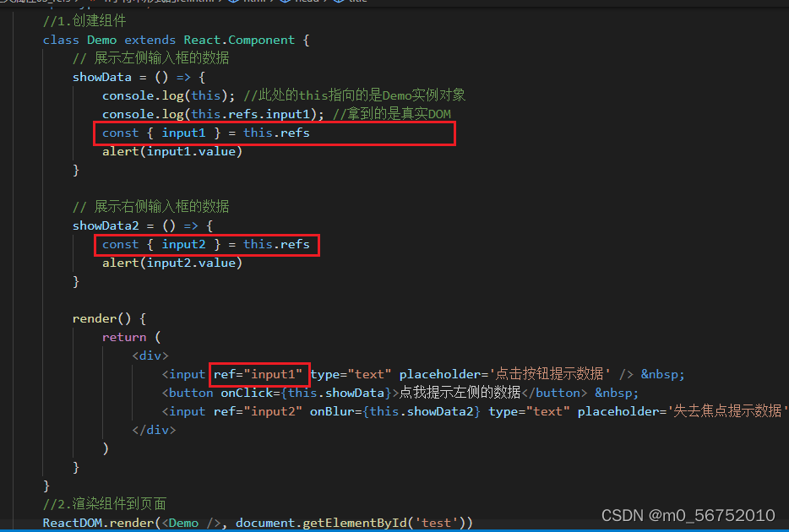This screenshot has height=532, width=789.
Task: Click the closing '</div>' tag
Action: (154, 431)
